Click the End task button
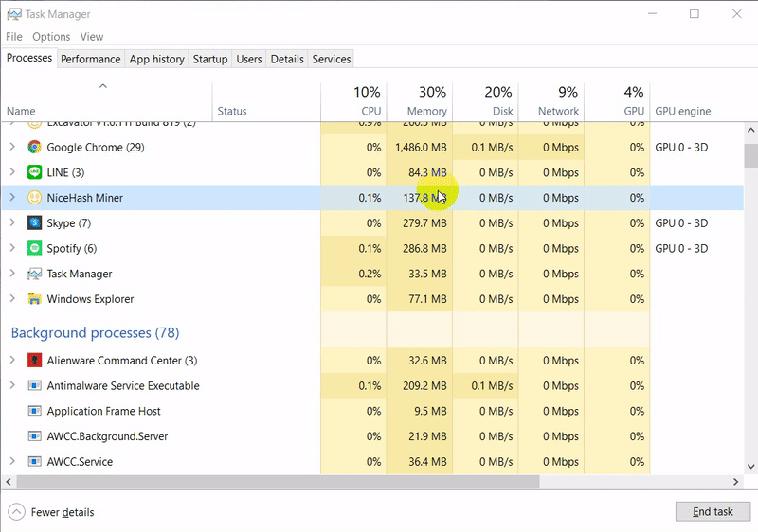This screenshot has height=532, width=758. (713, 512)
